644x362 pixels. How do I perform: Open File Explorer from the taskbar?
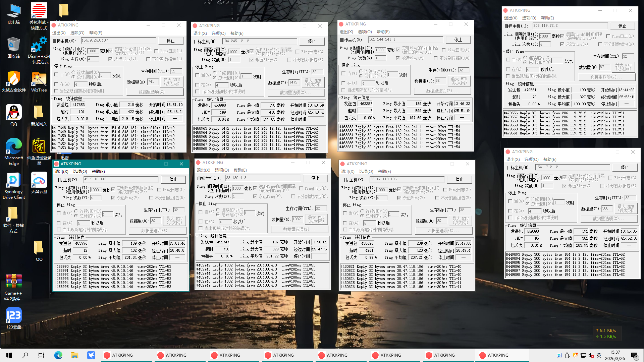(74, 355)
